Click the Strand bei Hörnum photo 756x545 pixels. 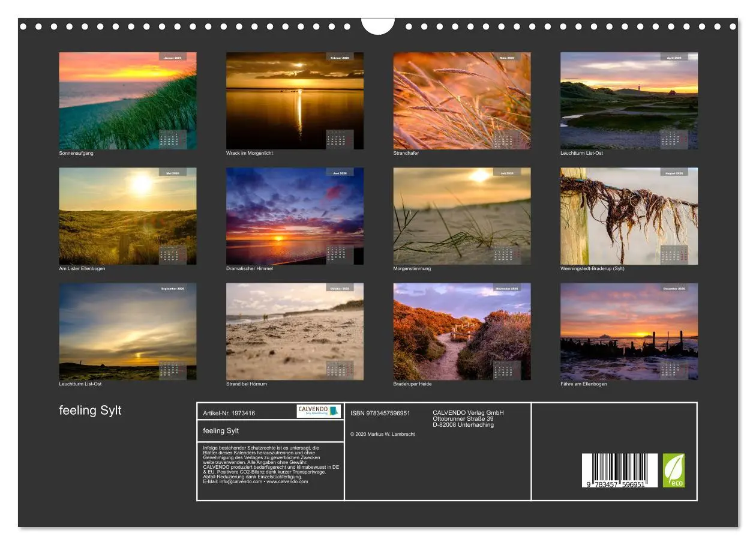point(295,331)
